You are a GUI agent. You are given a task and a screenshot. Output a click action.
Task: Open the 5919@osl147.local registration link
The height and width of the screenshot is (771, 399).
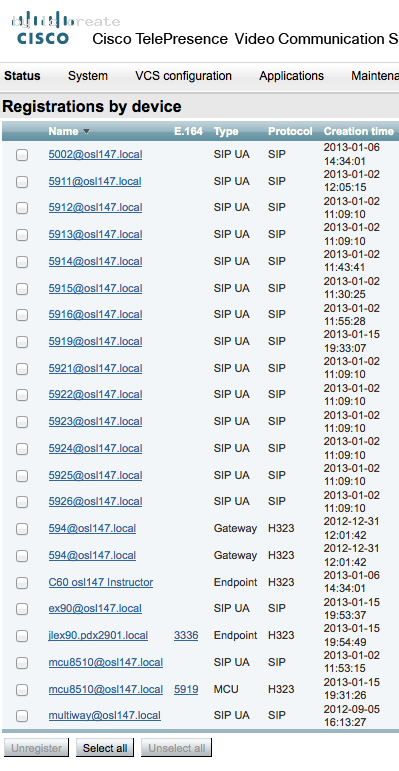pyautogui.click(x=95, y=341)
